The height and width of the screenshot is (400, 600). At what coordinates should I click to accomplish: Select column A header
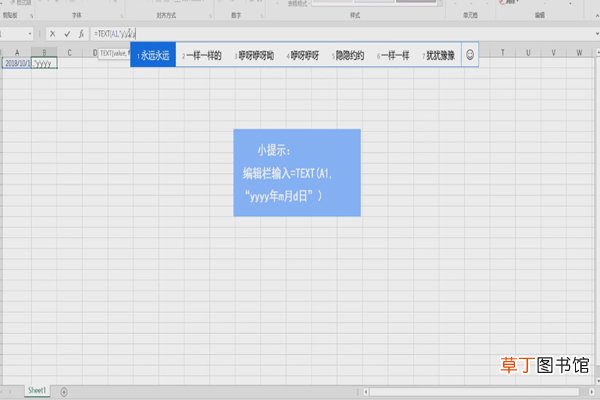coord(17,53)
